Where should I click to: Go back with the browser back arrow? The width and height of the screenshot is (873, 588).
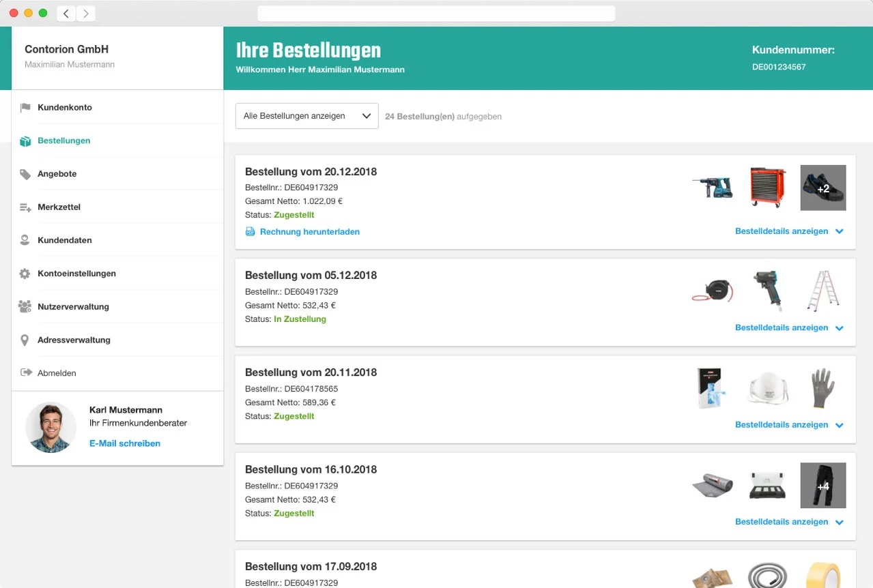point(66,13)
